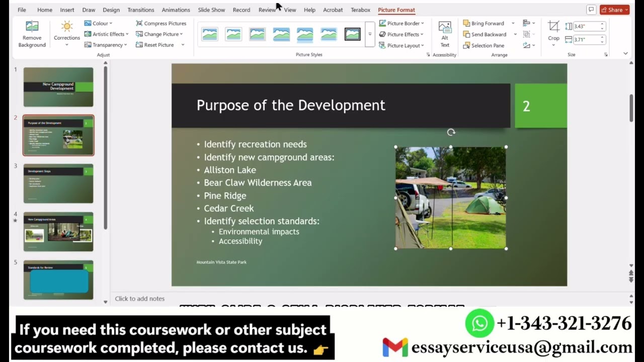Select slide 4 New Campground Areas thumbnail
This screenshot has width=644, height=362.
click(58, 232)
